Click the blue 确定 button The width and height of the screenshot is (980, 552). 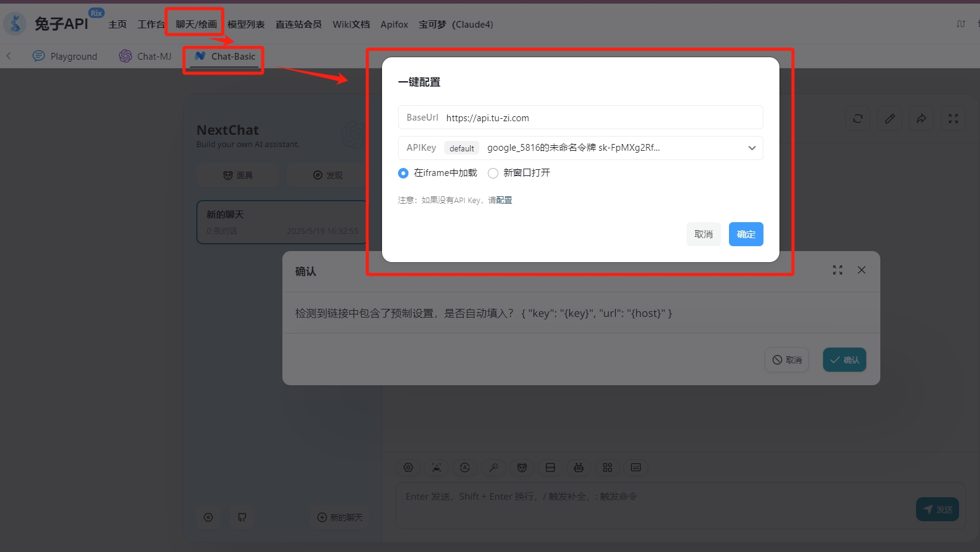[x=746, y=234]
